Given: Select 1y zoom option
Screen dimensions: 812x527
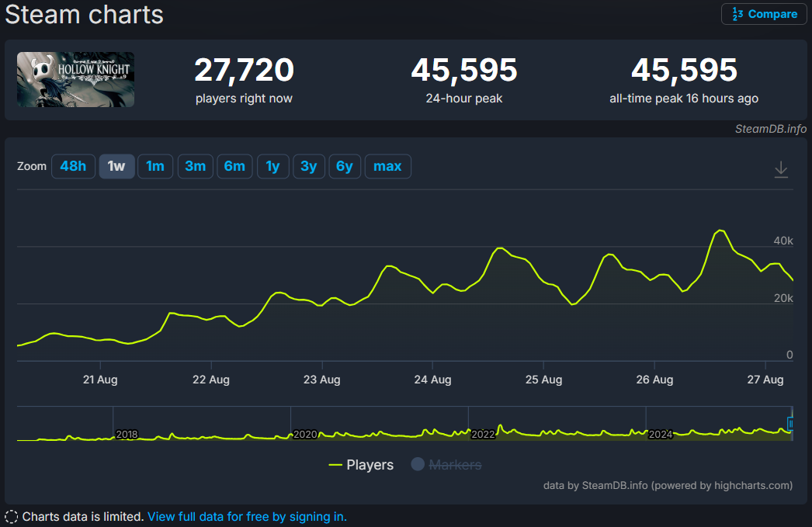Looking at the screenshot, I should point(273,166).
